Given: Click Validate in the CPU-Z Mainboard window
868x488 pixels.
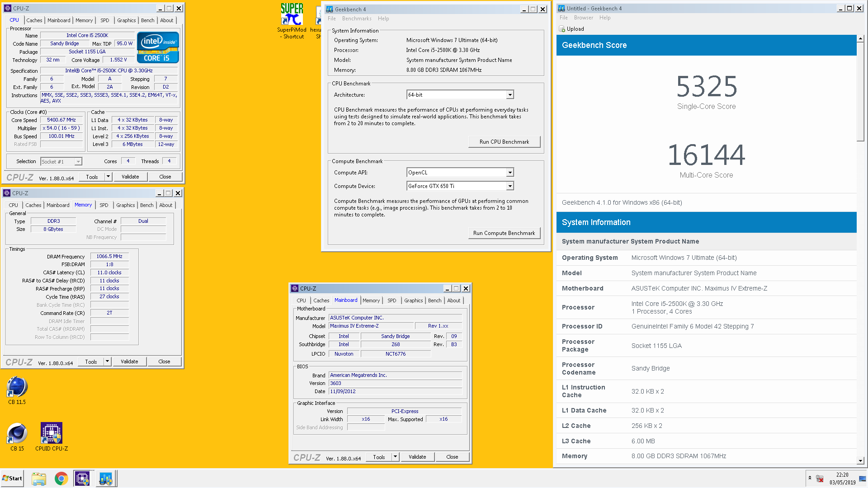Looking at the screenshot, I should coord(417,457).
